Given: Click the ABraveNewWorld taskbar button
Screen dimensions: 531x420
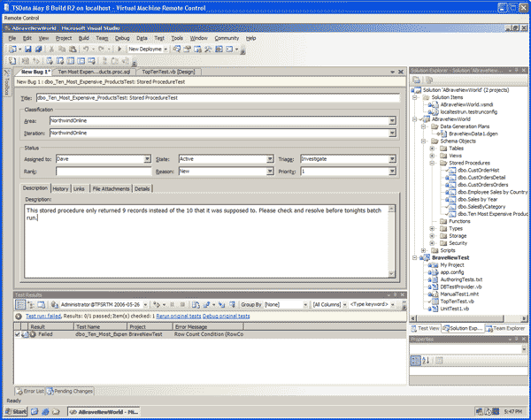Looking at the screenshot, I should (104, 412).
